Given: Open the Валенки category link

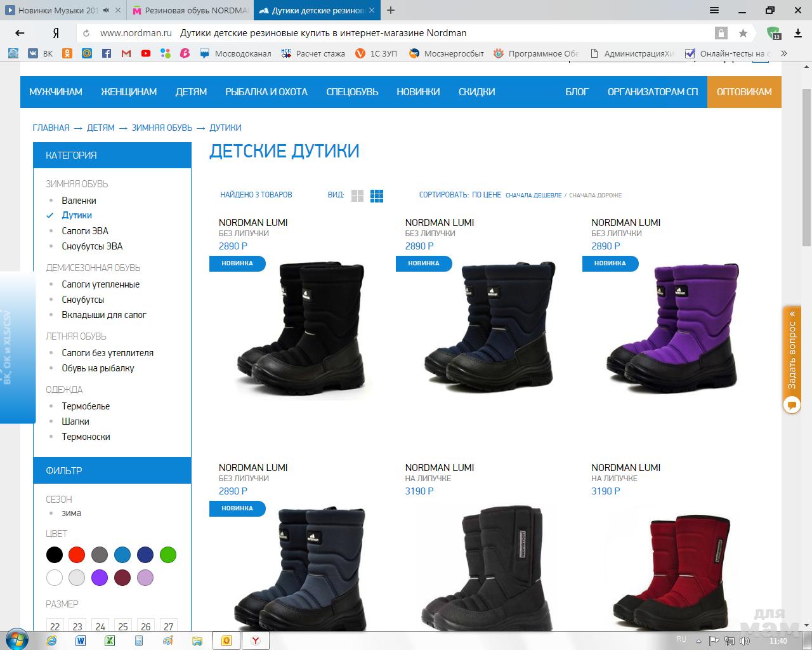Looking at the screenshot, I should pos(79,201).
